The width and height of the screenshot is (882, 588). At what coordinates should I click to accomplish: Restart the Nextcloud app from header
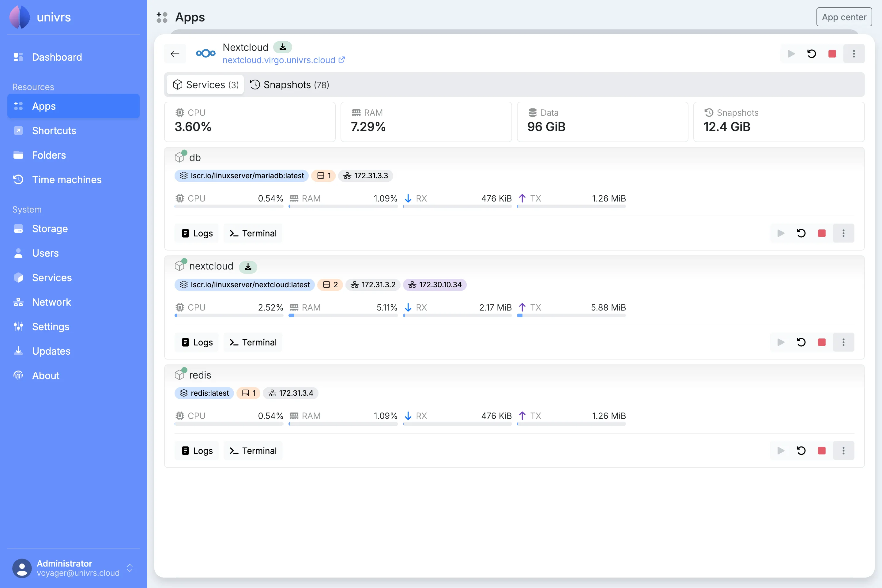click(812, 54)
